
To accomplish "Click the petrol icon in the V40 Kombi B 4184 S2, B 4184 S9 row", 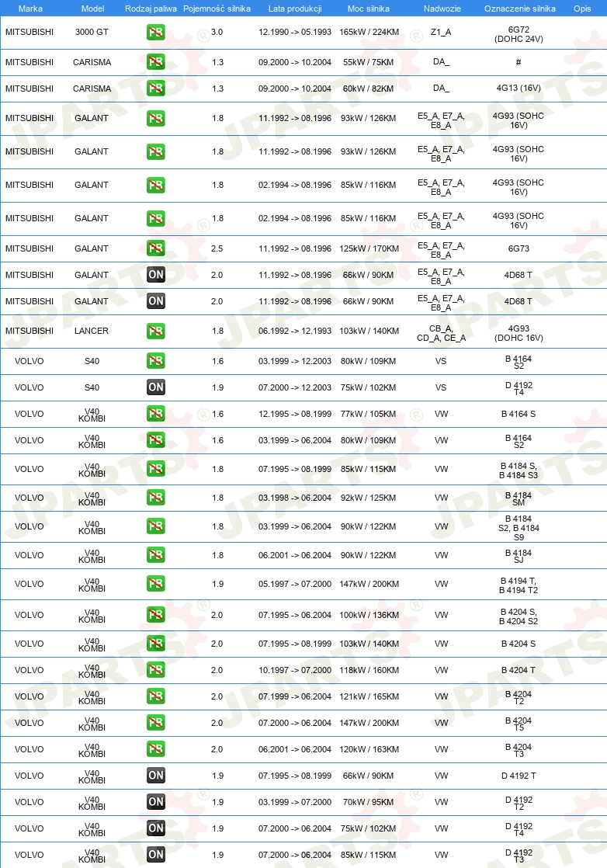I will (x=155, y=526).
